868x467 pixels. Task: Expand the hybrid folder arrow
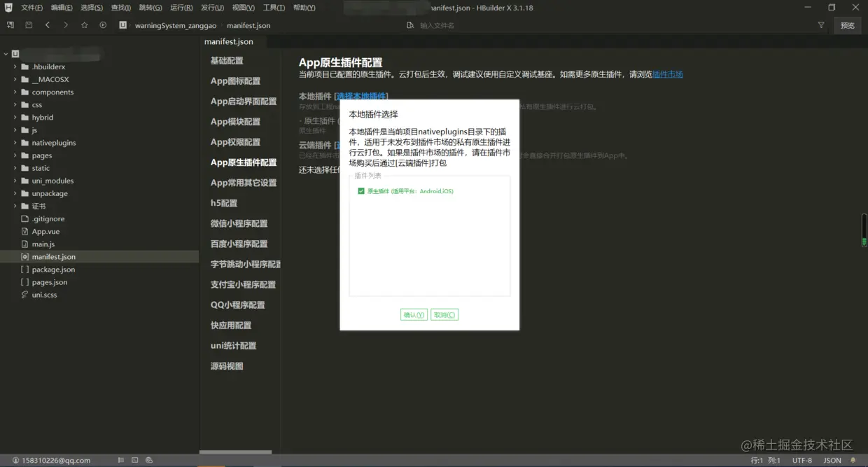15,118
